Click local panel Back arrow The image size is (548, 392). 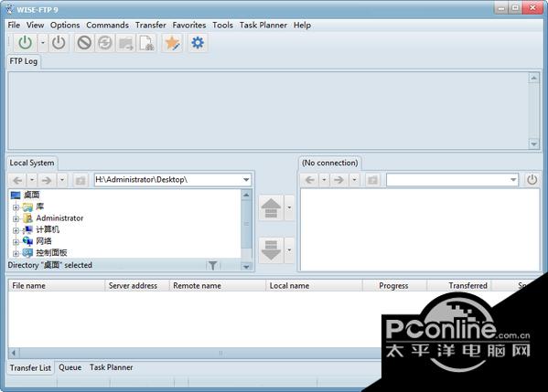click(17, 180)
